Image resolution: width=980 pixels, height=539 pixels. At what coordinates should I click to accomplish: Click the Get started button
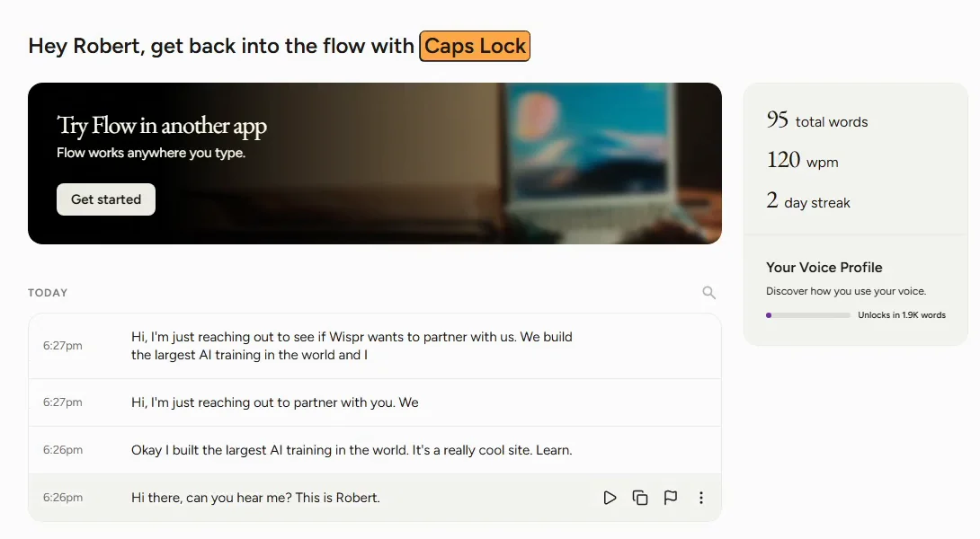pyautogui.click(x=106, y=199)
